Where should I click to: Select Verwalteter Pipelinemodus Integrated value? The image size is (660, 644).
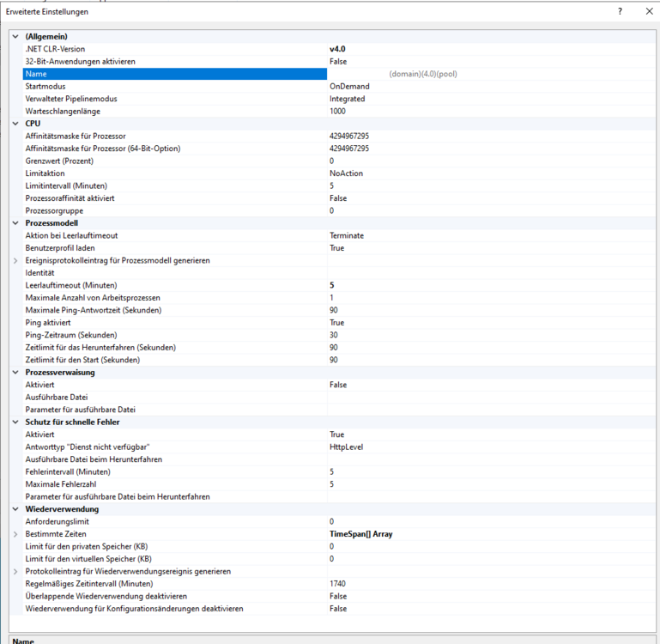(x=347, y=99)
